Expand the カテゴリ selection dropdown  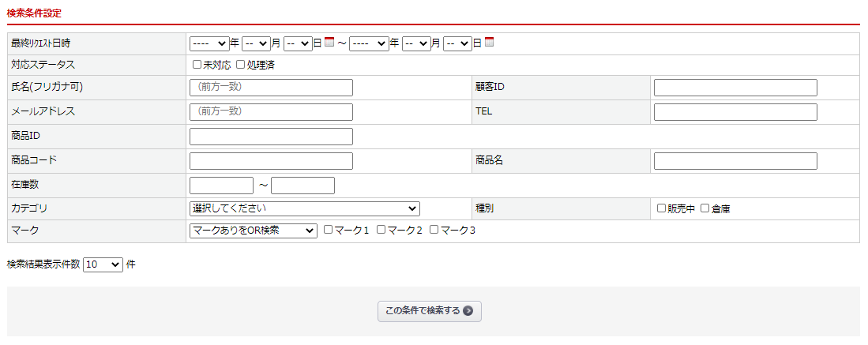tap(305, 208)
